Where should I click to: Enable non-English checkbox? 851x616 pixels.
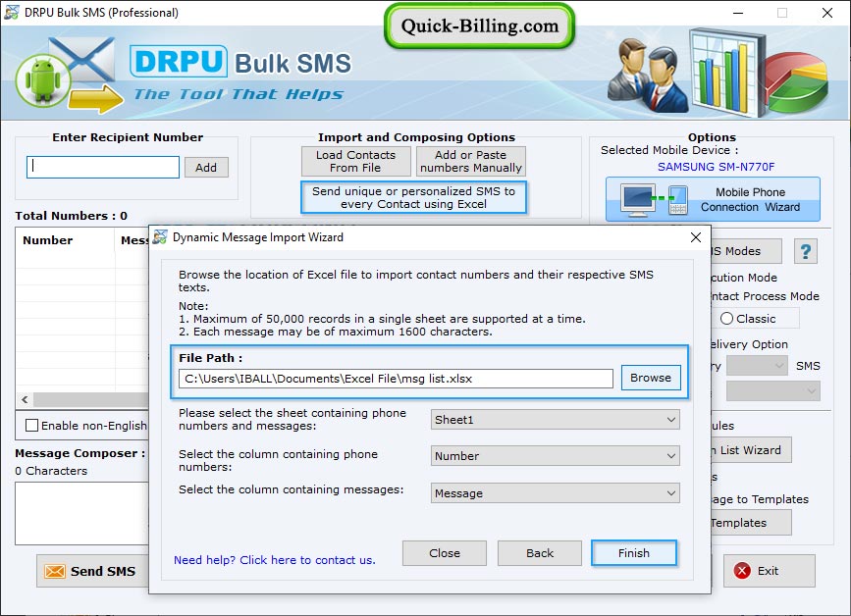tap(32, 425)
